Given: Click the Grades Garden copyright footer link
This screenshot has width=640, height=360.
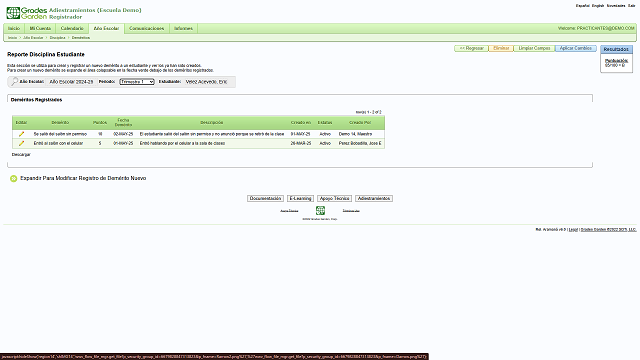Looking at the screenshot, I should coord(608,229).
